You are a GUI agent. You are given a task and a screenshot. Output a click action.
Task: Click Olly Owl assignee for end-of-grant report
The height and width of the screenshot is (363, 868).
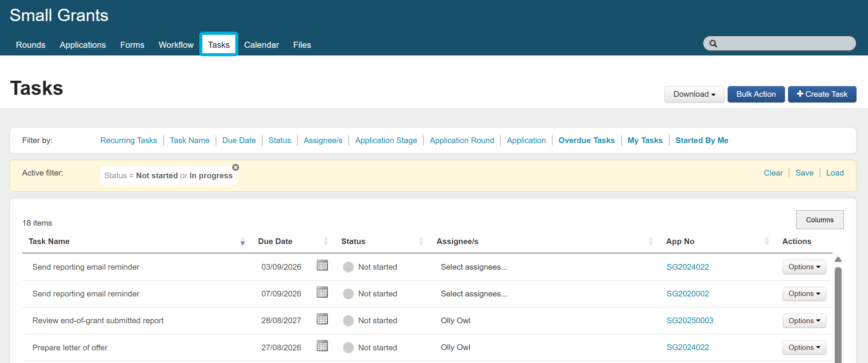point(455,321)
